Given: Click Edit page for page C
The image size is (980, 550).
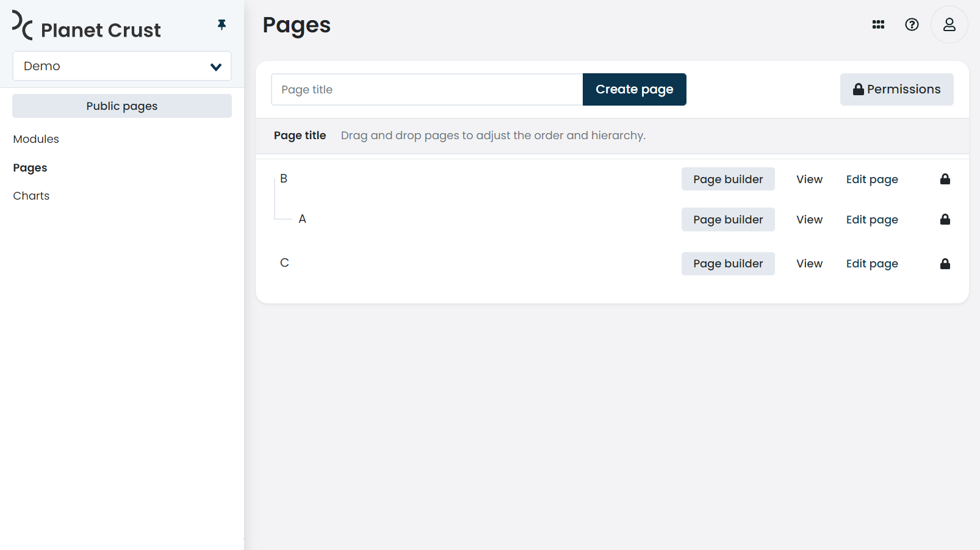Looking at the screenshot, I should 872,264.
